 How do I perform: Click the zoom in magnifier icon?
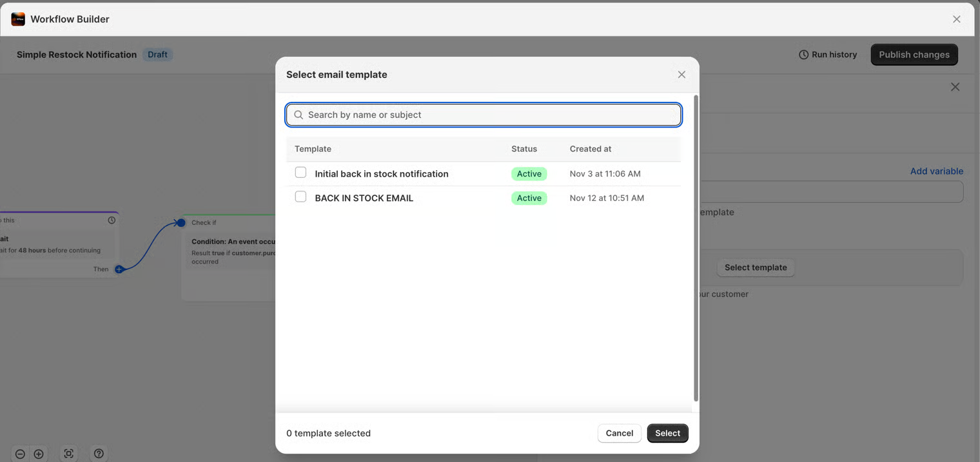click(39, 454)
